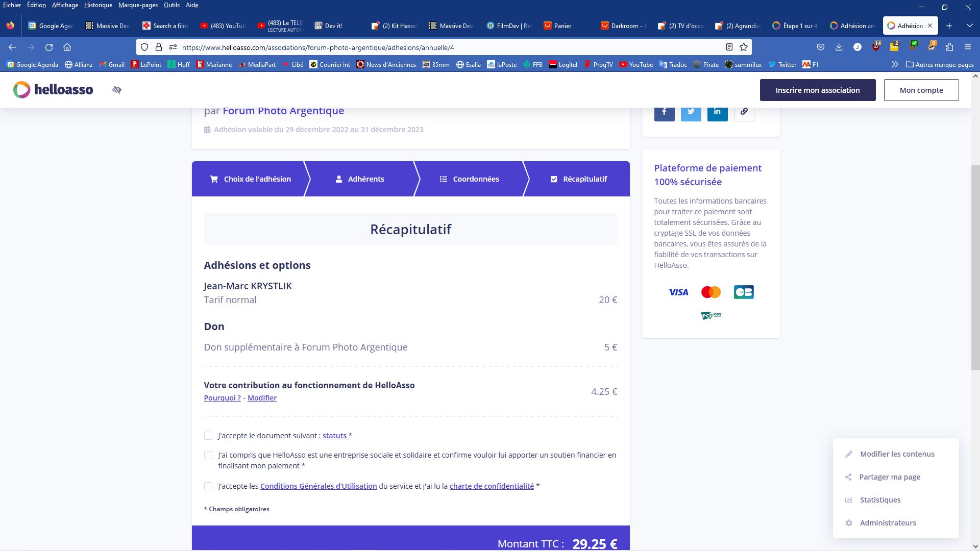The image size is (980, 551).
Task: Go to the Adhérents step
Action: pyautogui.click(x=360, y=179)
